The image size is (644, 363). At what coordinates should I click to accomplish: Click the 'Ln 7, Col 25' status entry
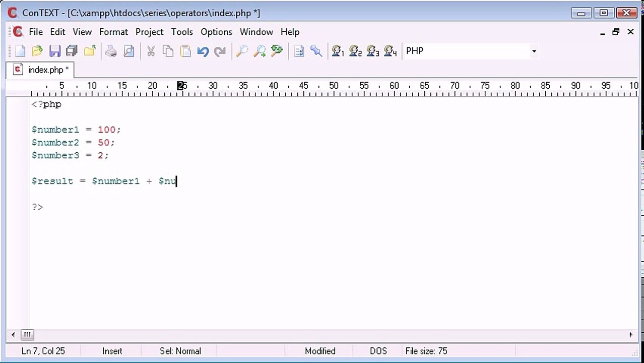pos(43,351)
